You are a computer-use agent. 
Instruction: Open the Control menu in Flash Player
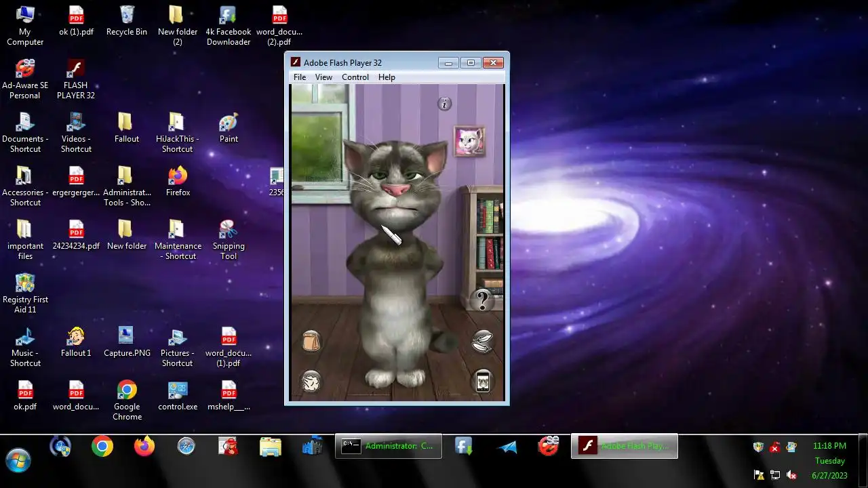pyautogui.click(x=355, y=77)
